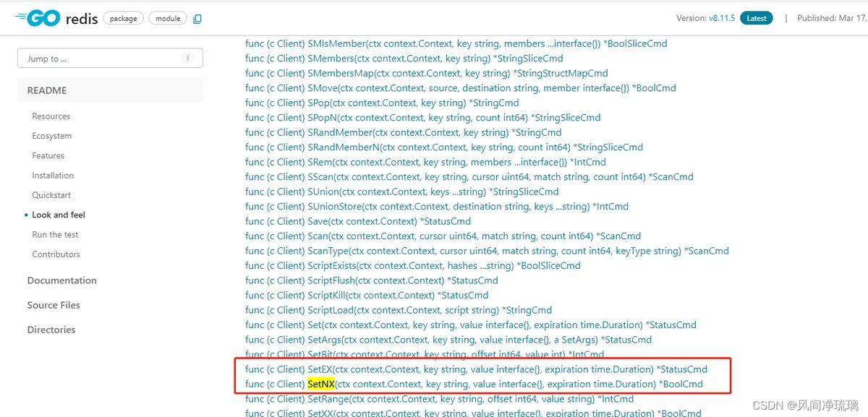This screenshot has width=868, height=417.
Task: Open Directories in sidebar
Action: coord(51,330)
